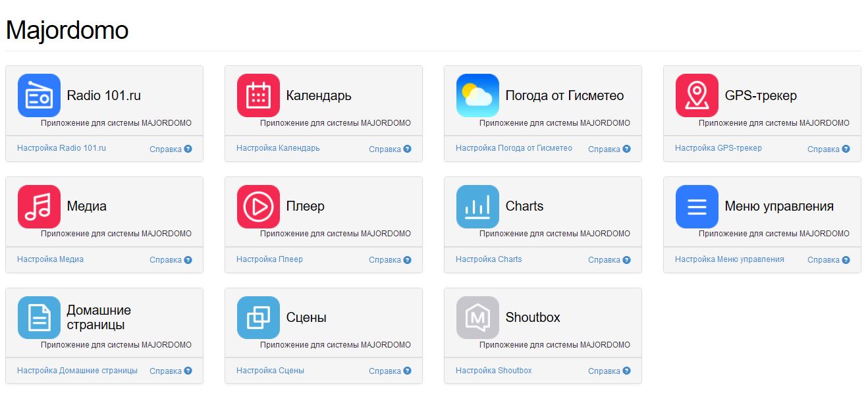
Task: Click the help icon in Сцены card
Action: point(407,371)
